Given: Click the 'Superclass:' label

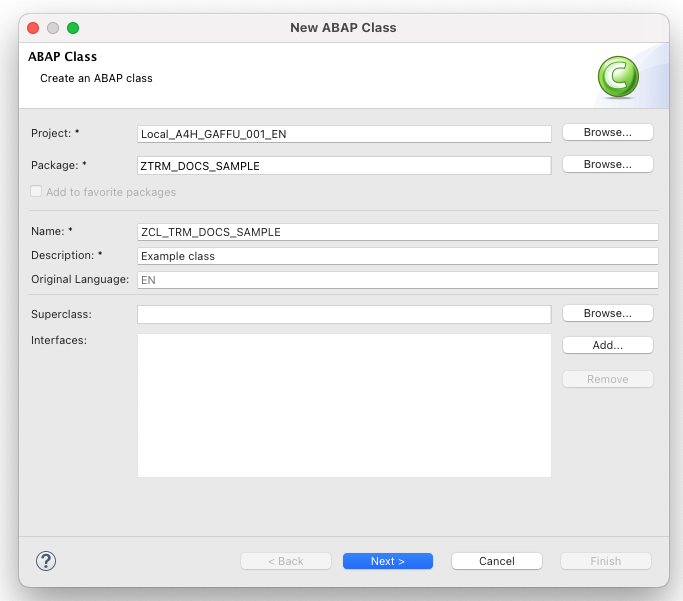Looking at the screenshot, I should (61, 314).
